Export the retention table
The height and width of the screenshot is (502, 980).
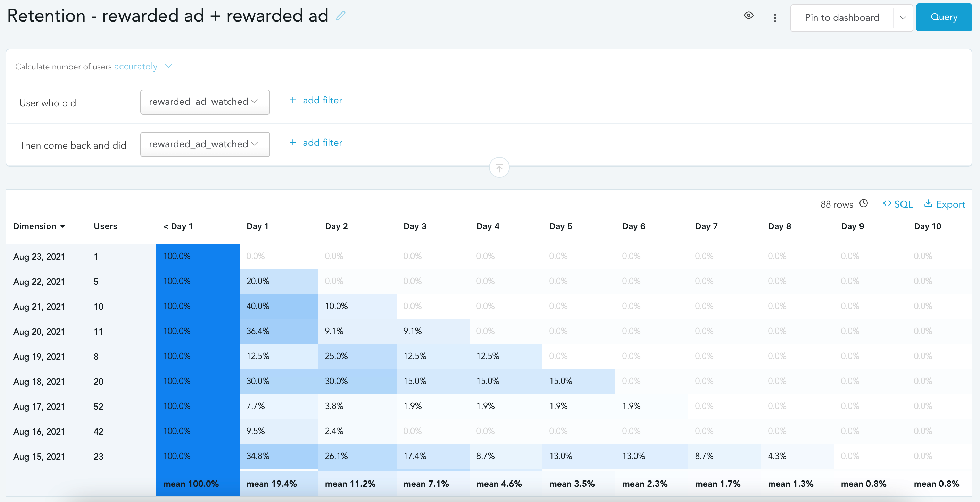945,204
